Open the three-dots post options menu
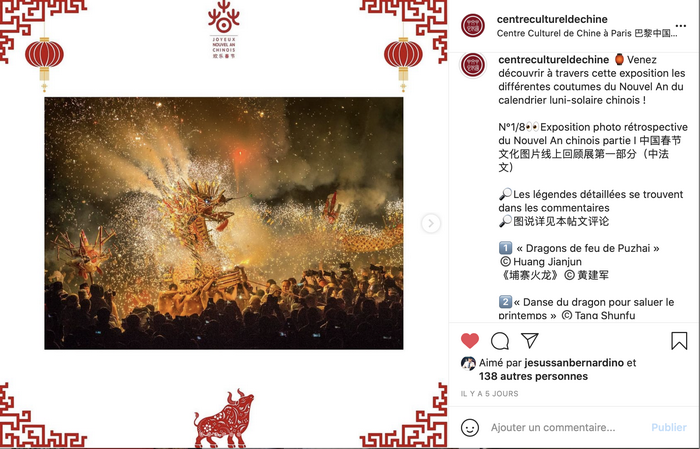This screenshot has height=449, width=700. click(681, 26)
